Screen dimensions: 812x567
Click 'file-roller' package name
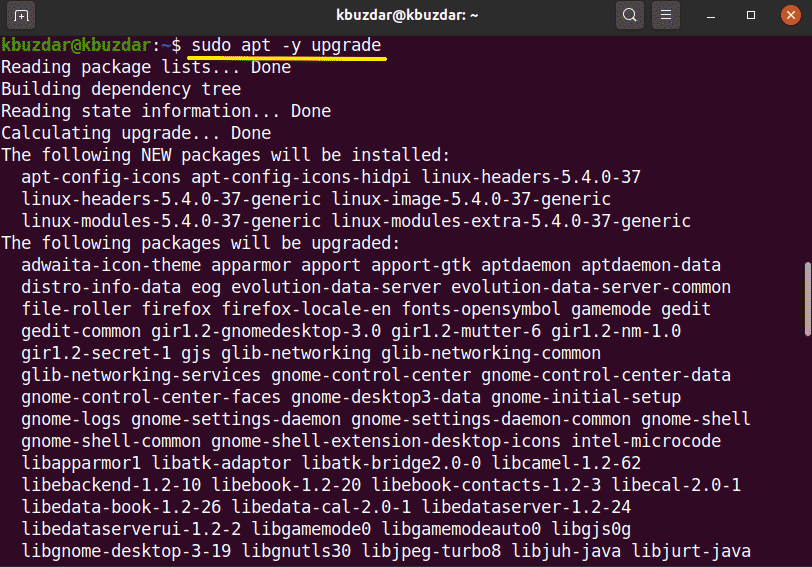coord(76,309)
